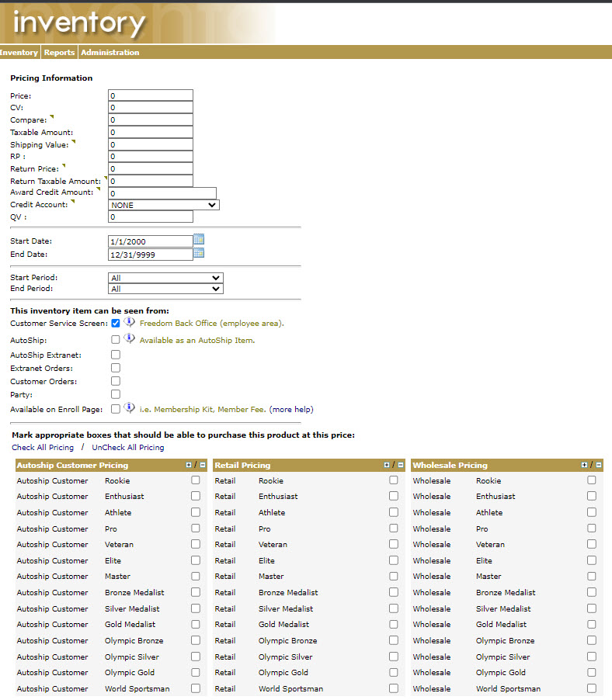Click plus icon in Autoship Customer Pricing header
The height and width of the screenshot is (700, 612).
[189, 465]
